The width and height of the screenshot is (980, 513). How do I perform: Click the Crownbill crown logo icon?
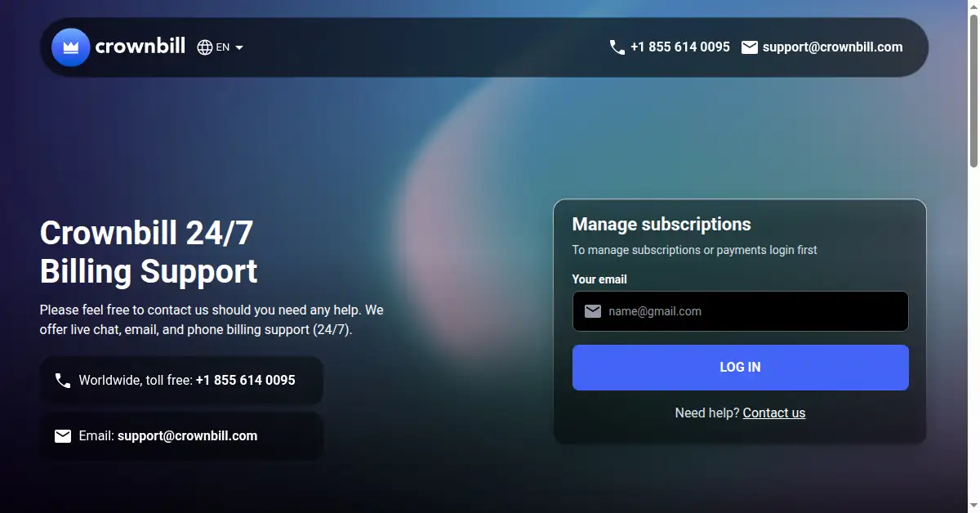click(70, 47)
